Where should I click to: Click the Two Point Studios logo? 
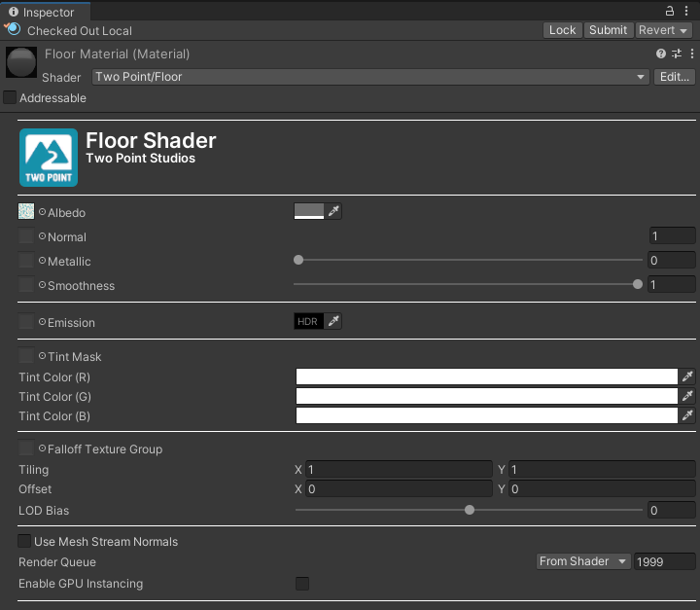tap(49, 158)
